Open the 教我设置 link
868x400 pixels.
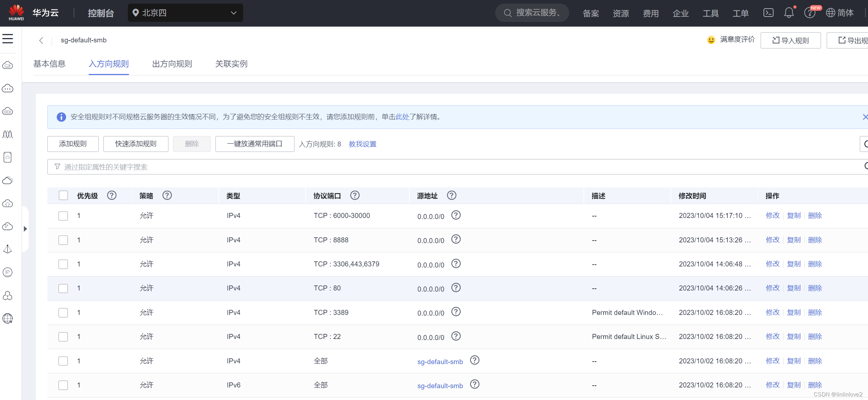coord(363,144)
